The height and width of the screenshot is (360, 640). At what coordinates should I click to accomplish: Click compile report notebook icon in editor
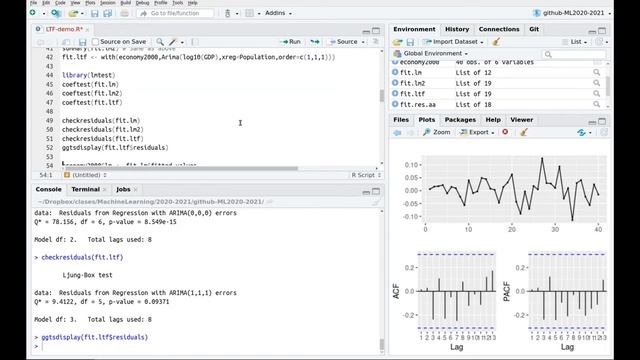(195, 42)
